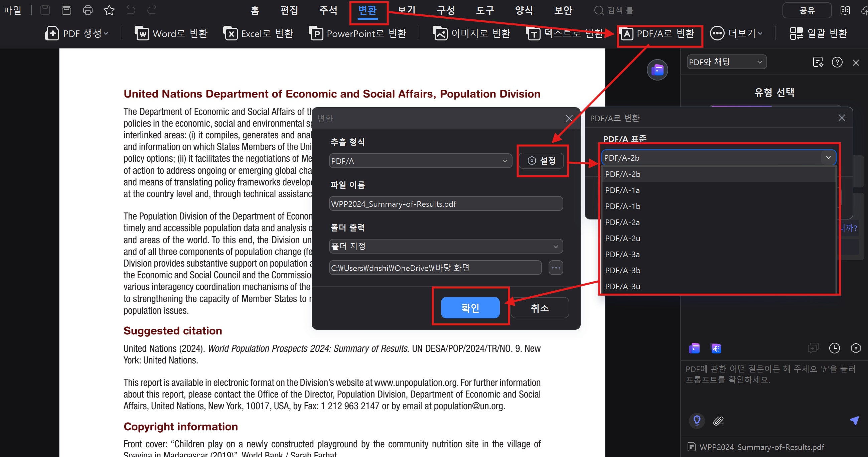The image size is (868, 457).
Task: Open the 파일 menu
Action: coord(12,10)
